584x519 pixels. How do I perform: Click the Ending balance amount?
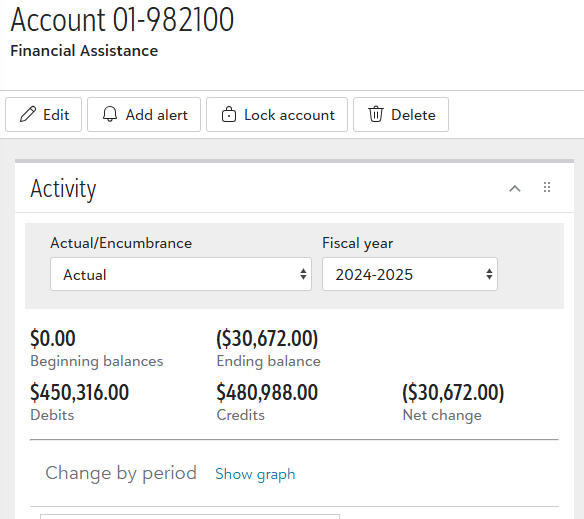click(x=267, y=338)
